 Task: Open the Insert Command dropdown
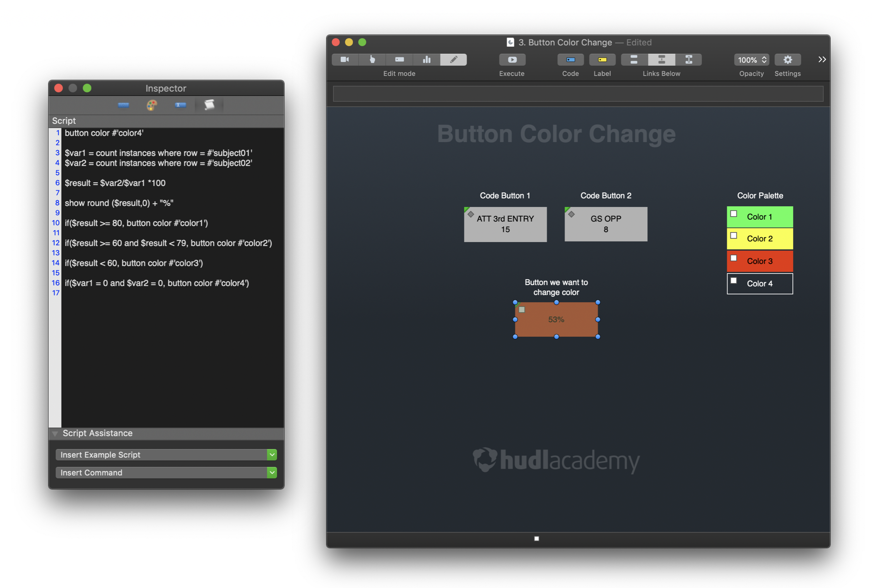[272, 472]
